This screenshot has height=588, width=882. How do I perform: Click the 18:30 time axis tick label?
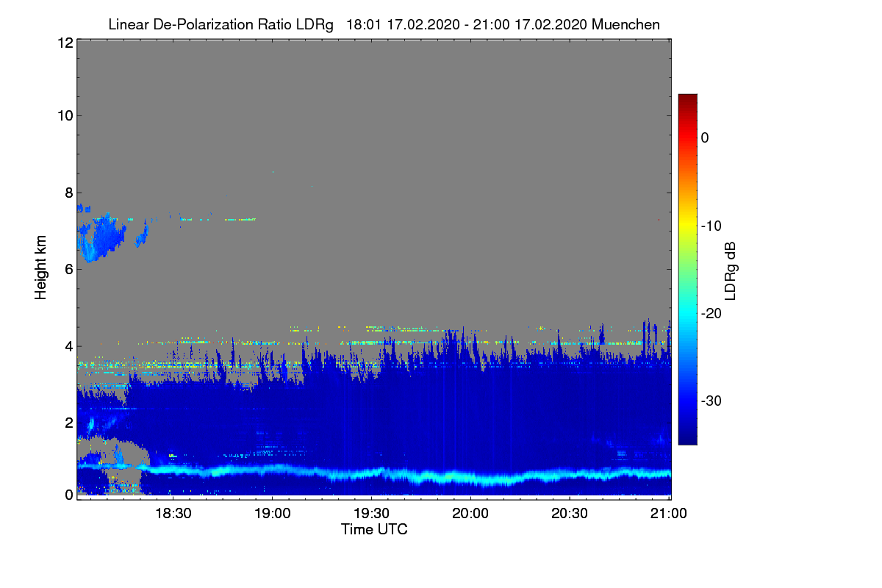(173, 514)
